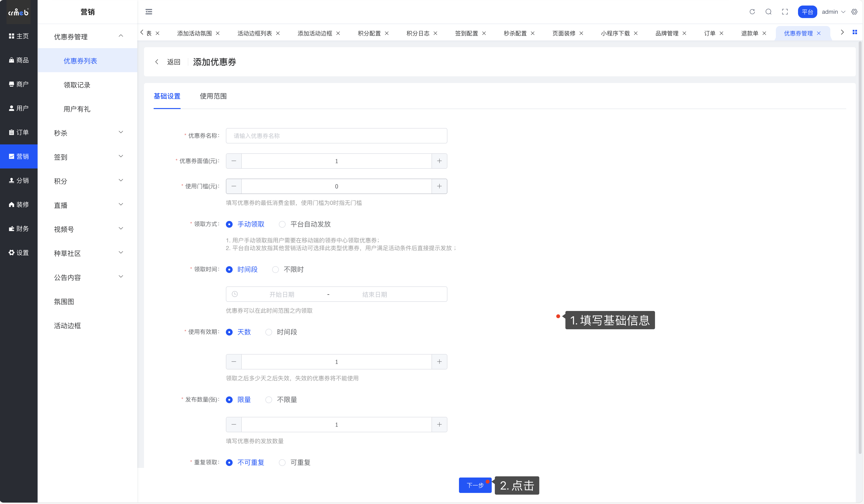864x504 pixels.
Task: Open the tab grid menu icon
Action: [x=854, y=32]
